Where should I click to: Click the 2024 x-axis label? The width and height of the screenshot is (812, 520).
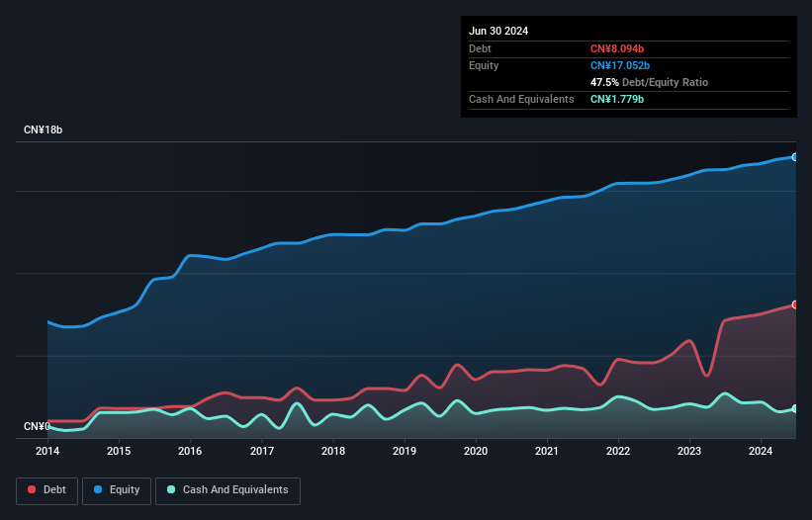[x=761, y=451]
